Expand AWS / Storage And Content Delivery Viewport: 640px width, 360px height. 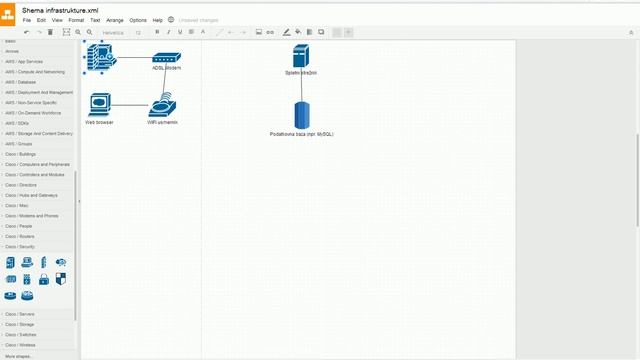point(38,133)
